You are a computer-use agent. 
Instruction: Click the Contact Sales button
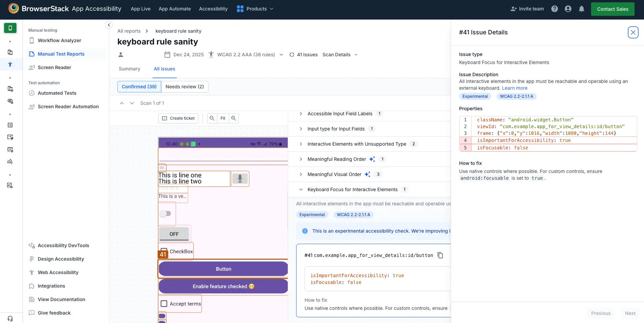612,9
